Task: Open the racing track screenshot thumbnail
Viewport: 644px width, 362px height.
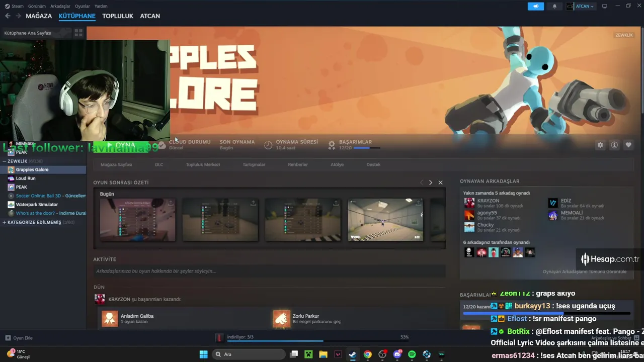Action: tap(385, 220)
